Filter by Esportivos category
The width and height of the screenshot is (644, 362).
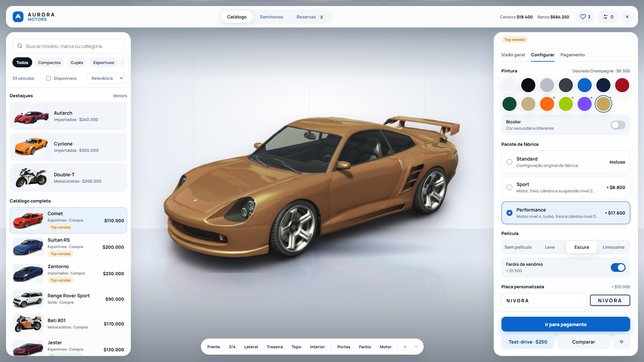(104, 63)
